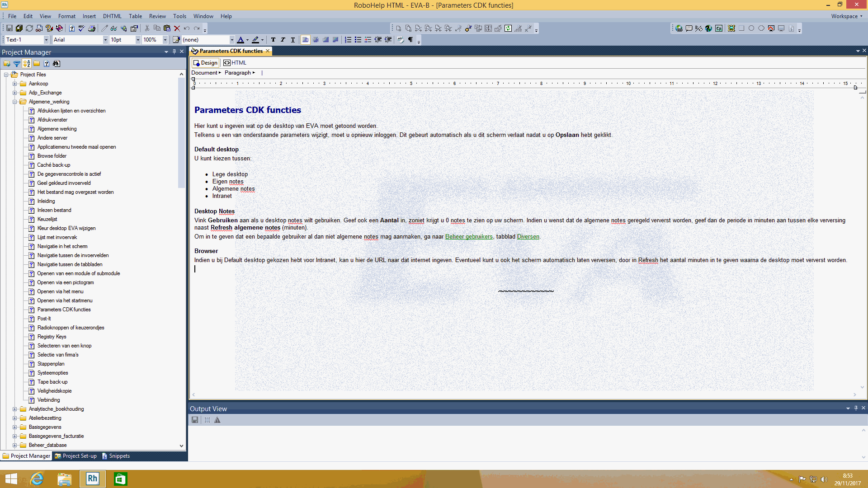Viewport: 868px width, 488px height.
Task: Click the red Delete X icon
Action: [x=177, y=28]
